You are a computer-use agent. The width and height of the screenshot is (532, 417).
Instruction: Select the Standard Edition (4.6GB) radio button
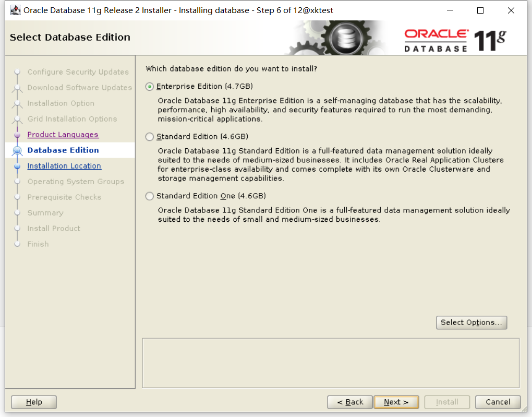[150, 137]
